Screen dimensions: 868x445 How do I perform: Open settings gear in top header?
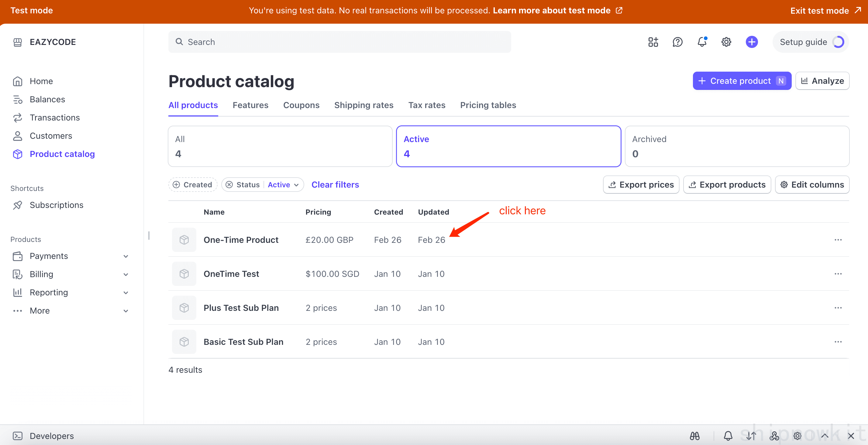pos(726,42)
